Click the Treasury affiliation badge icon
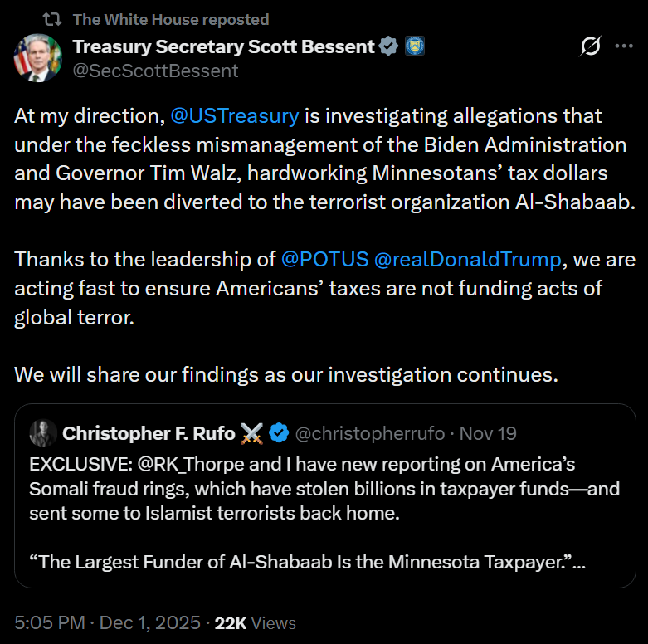 click(x=414, y=46)
